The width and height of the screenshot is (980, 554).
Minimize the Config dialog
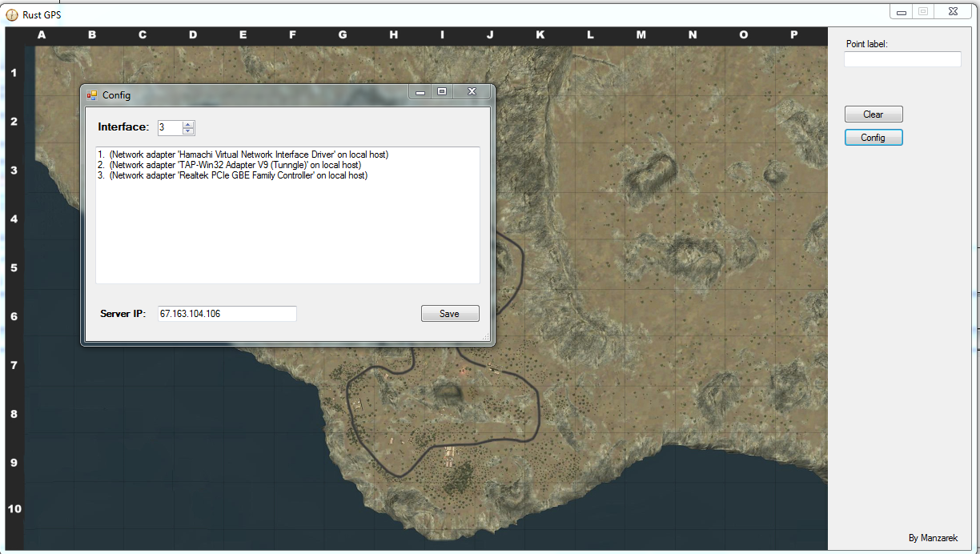coord(420,92)
